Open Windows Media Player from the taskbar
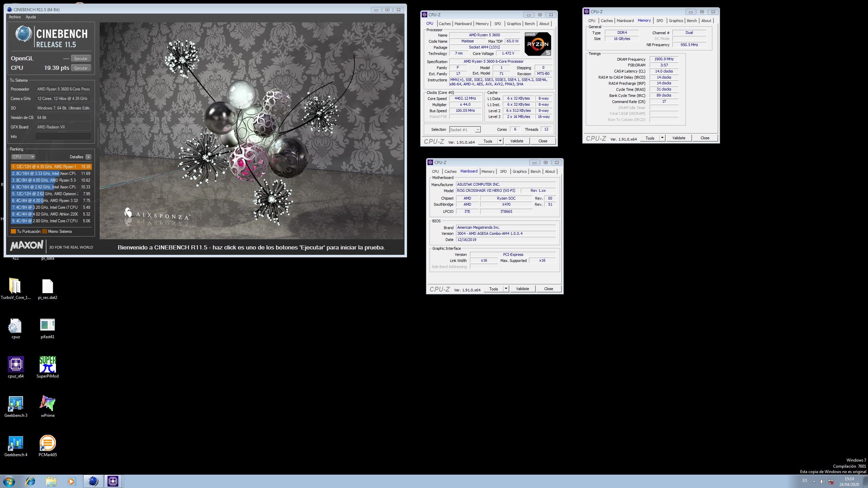868x488 pixels. (71, 481)
